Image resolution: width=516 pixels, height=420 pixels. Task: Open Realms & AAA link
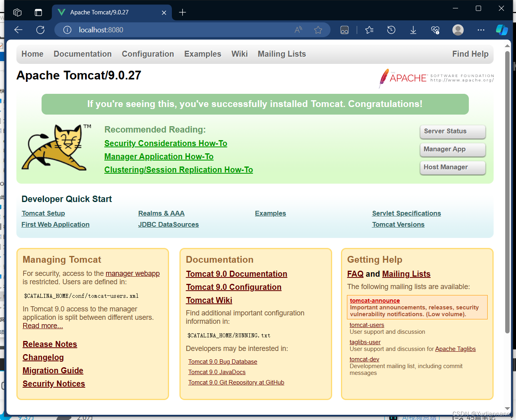(x=161, y=213)
